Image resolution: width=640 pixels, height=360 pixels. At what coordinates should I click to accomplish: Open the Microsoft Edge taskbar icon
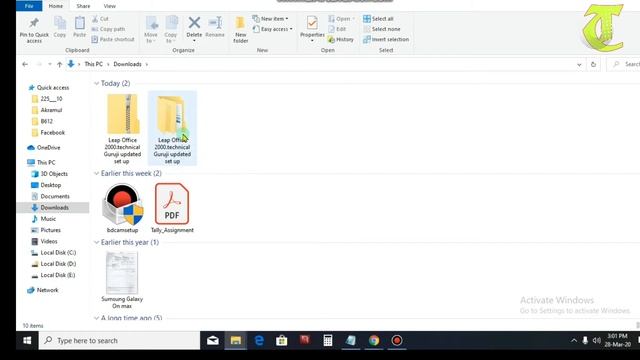[259, 340]
